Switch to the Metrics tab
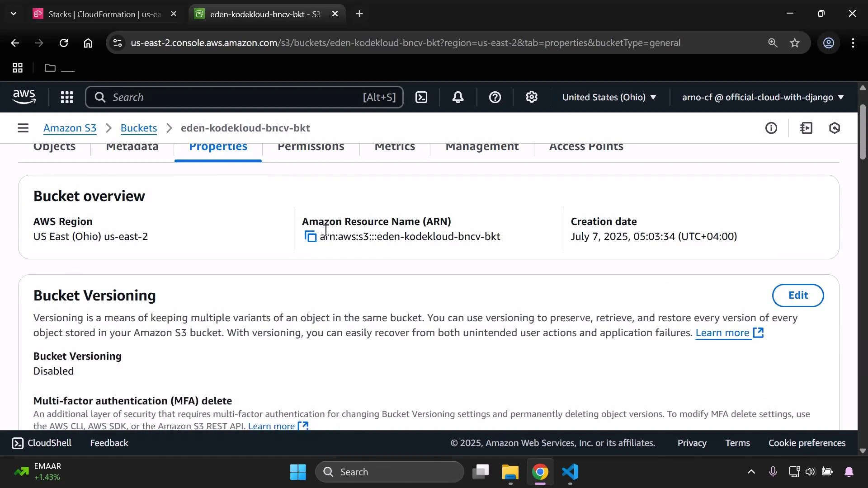 coord(395,146)
